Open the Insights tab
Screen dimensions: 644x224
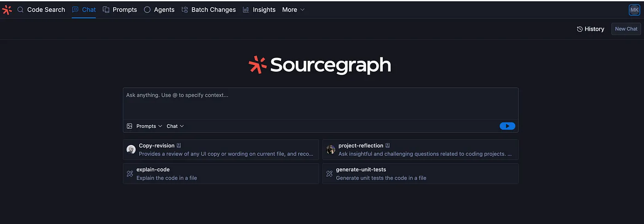(x=259, y=10)
